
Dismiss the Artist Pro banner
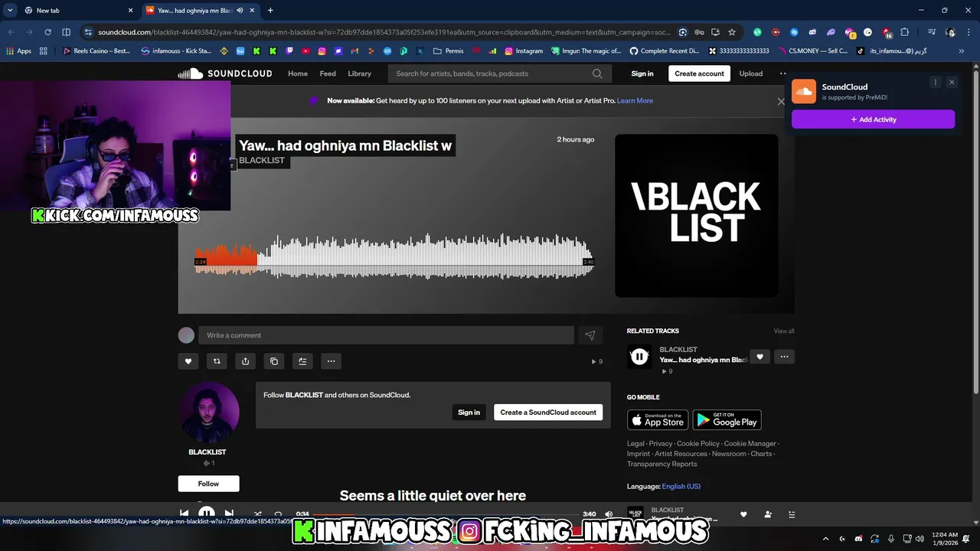pyautogui.click(x=781, y=101)
